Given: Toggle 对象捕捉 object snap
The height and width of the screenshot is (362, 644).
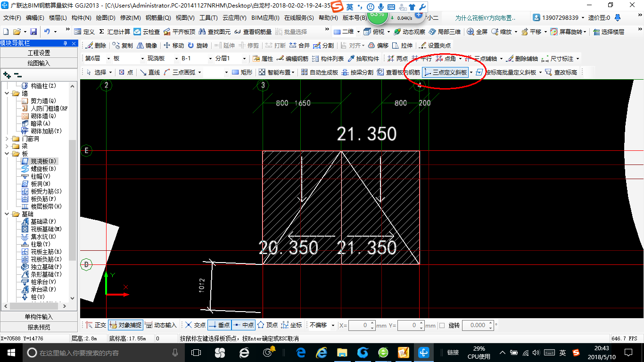Looking at the screenshot, I should 125,325.
